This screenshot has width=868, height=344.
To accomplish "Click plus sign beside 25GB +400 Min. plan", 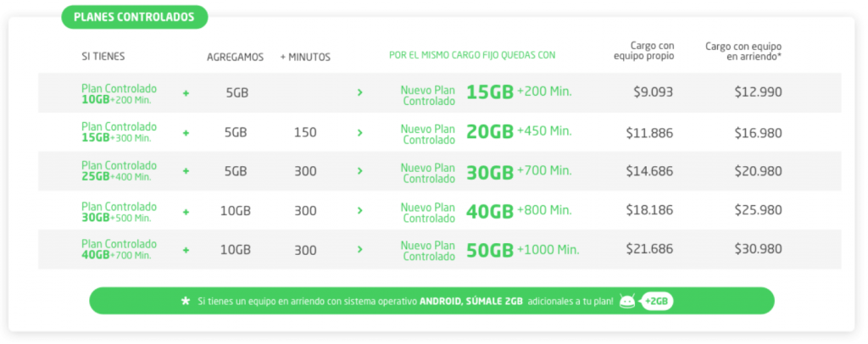I will [x=186, y=171].
